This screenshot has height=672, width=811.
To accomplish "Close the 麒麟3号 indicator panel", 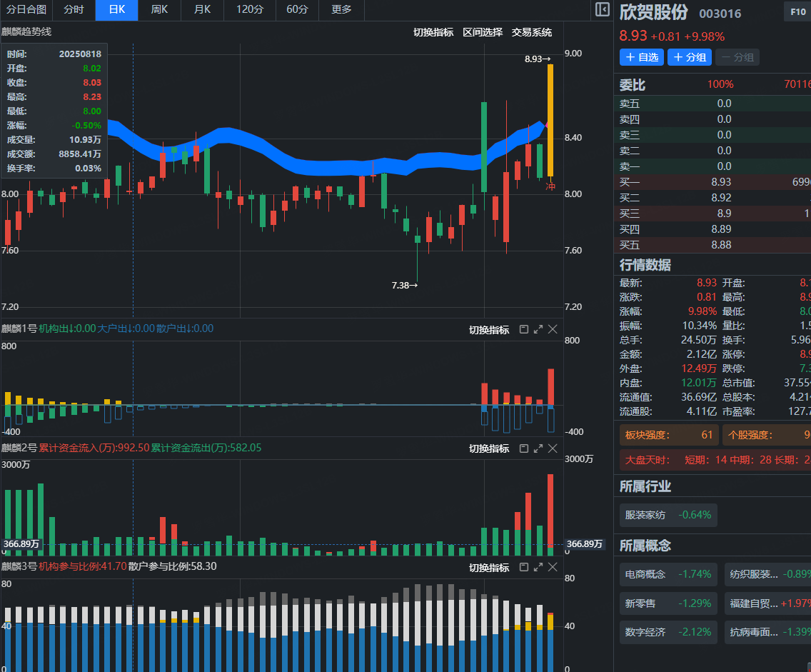I will pos(553,567).
